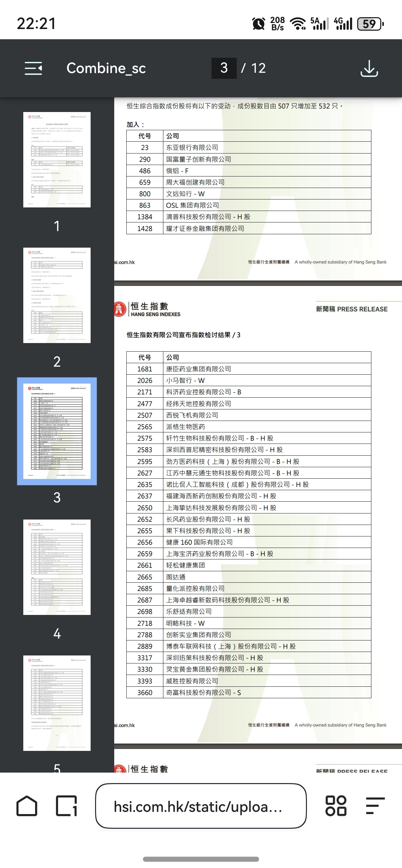The image size is (402, 868).
Task: Select row 健康 160 国际有限公司
Action: click(249, 542)
